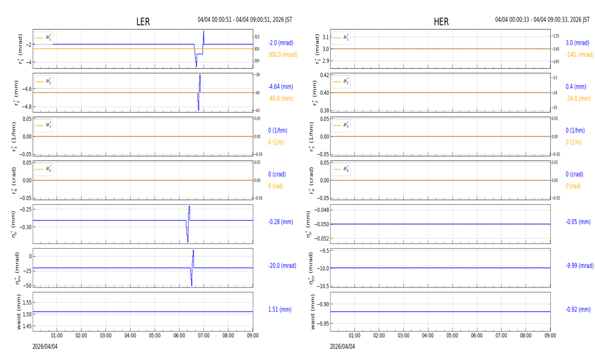Select the LER 0 (1/hm) readout
The image size is (595, 364).
tap(278, 131)
